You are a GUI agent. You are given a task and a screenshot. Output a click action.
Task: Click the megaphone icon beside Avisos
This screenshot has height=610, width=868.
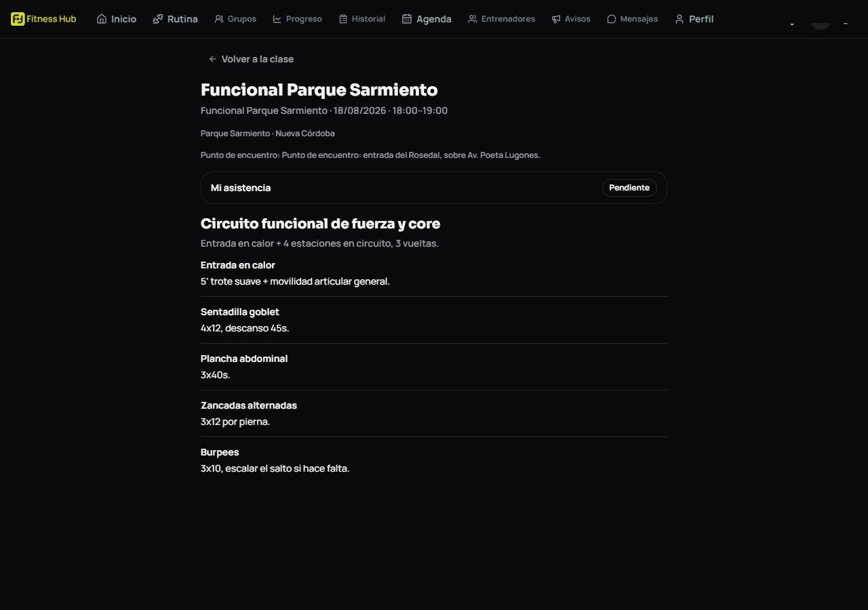(x=556, y=19)
